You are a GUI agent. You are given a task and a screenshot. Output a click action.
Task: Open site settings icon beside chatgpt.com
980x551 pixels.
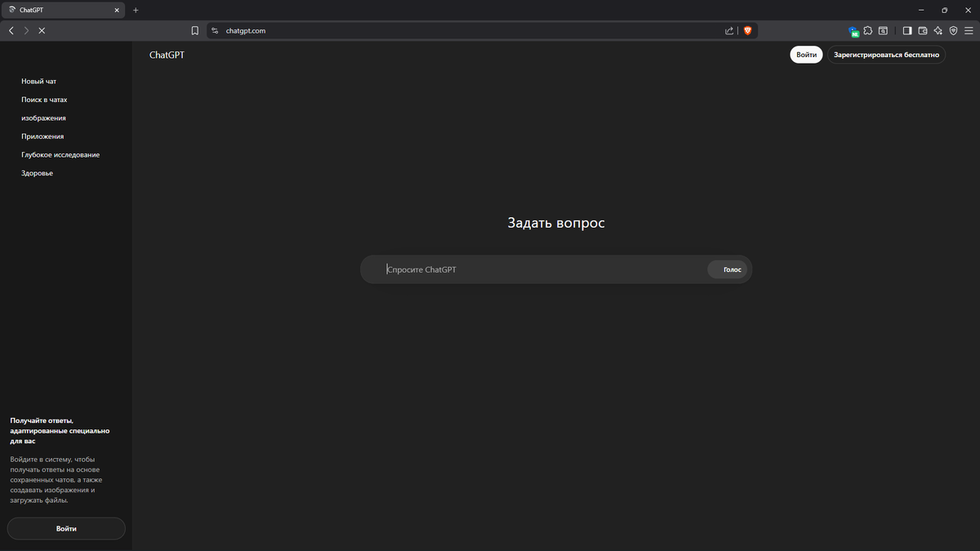(x=216, y=30)
